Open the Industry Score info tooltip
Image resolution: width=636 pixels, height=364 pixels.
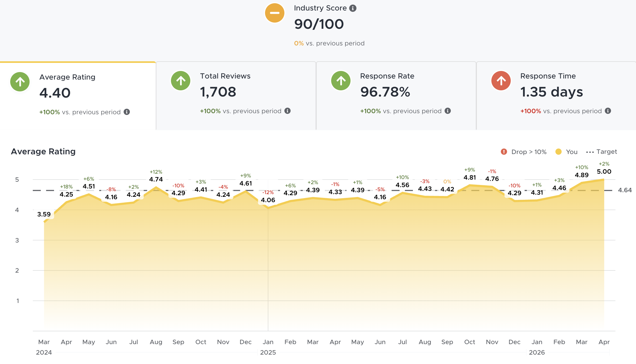coord(352,8)
